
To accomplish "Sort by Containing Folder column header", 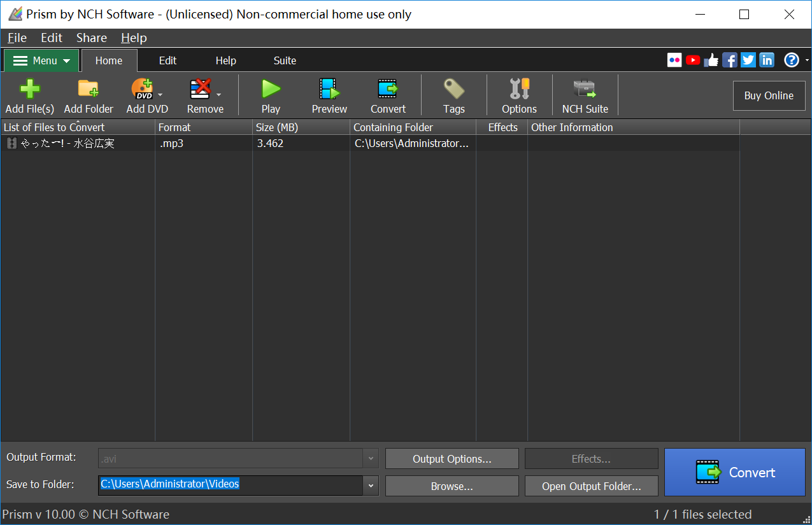I will [413, 127].
